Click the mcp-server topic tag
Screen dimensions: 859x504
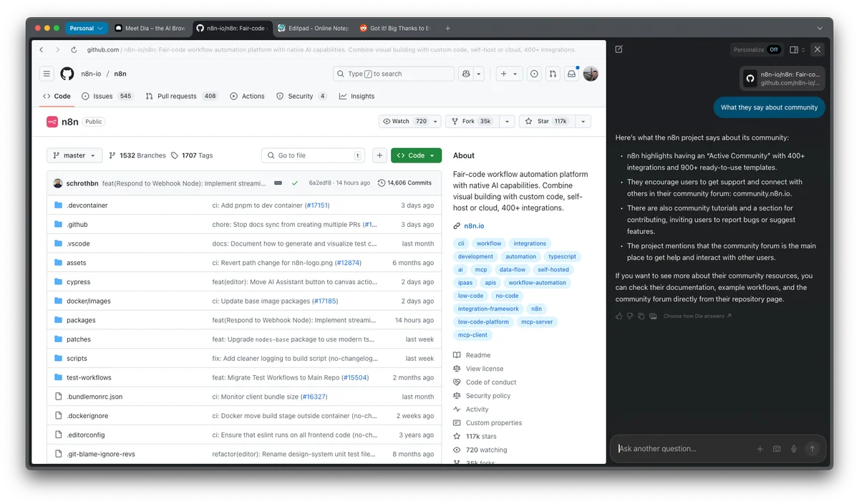537,322
